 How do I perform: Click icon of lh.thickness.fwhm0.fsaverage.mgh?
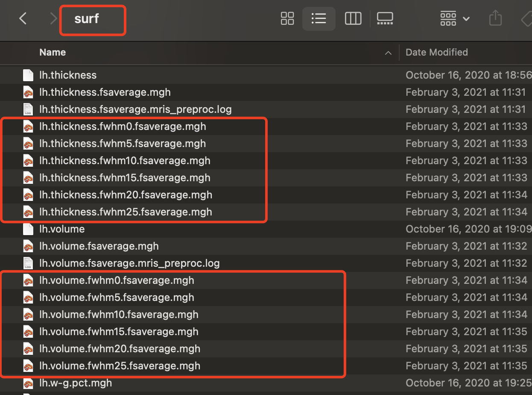click(x=28, y=127)
